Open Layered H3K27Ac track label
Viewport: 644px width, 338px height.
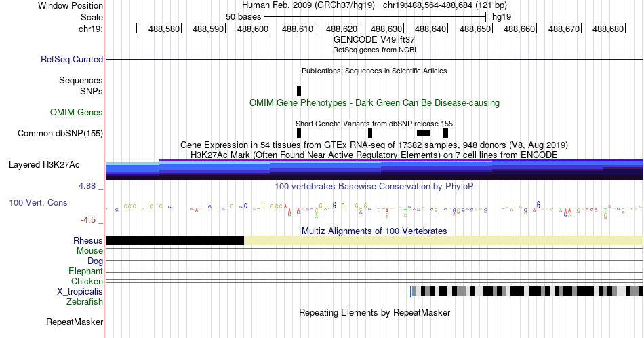pyautogui.click(x=44, y=164)
